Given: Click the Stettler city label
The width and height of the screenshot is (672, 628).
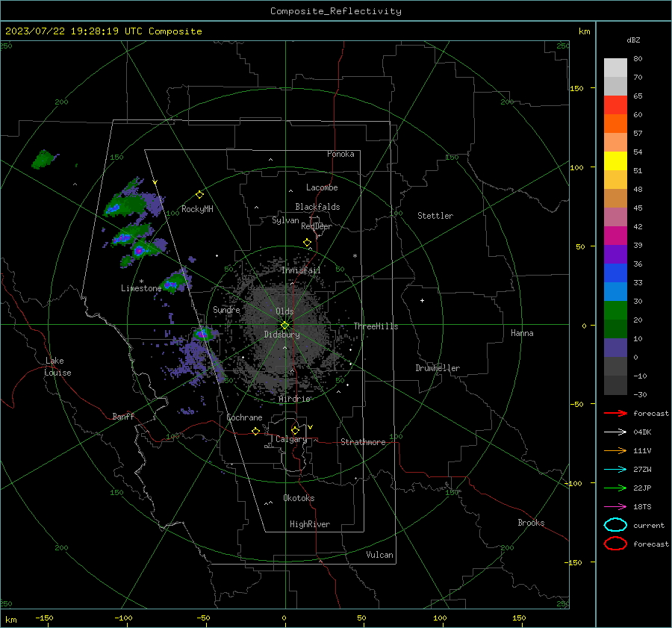Looking at the screenshot, I should click(x=435, y=216).
